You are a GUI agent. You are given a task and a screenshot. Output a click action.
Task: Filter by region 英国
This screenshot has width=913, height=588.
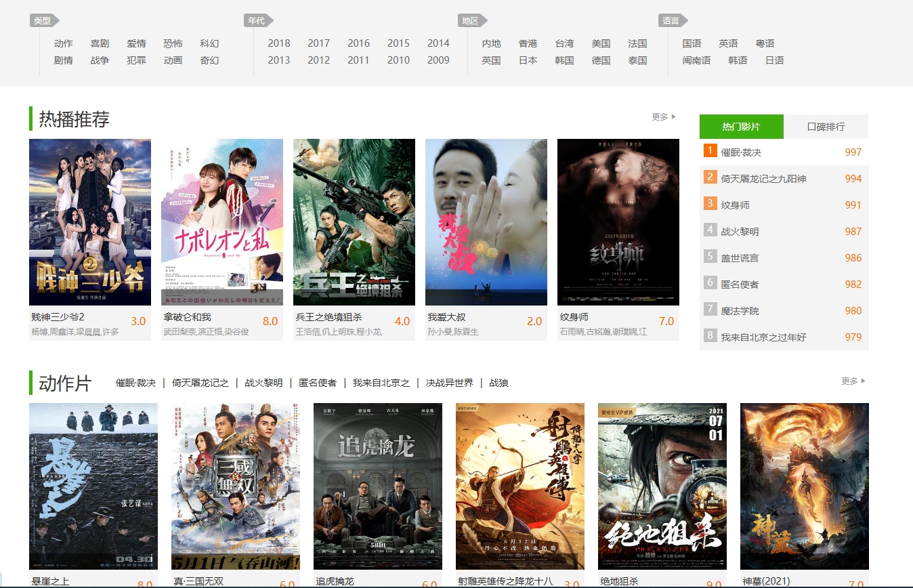pyautogui.click(x=492, y=60)
